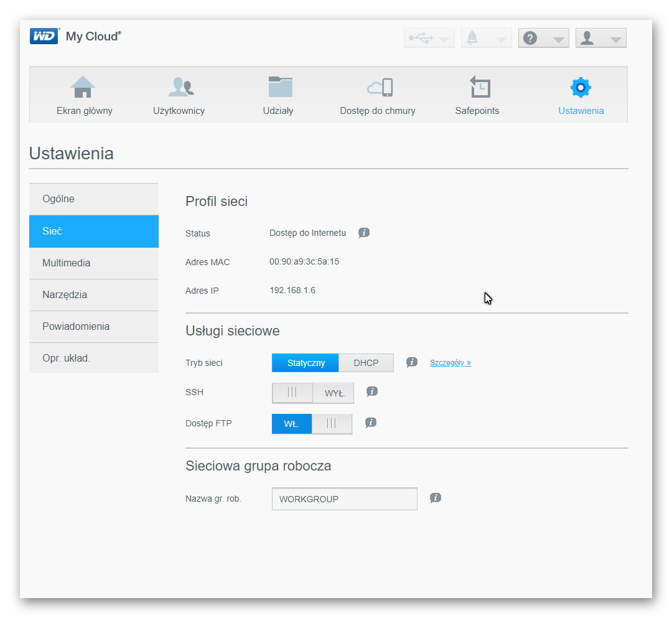This screenshot has width=672, height=618.
Task: Show info for Status Dostęp do Internetu
Action: 364,233
